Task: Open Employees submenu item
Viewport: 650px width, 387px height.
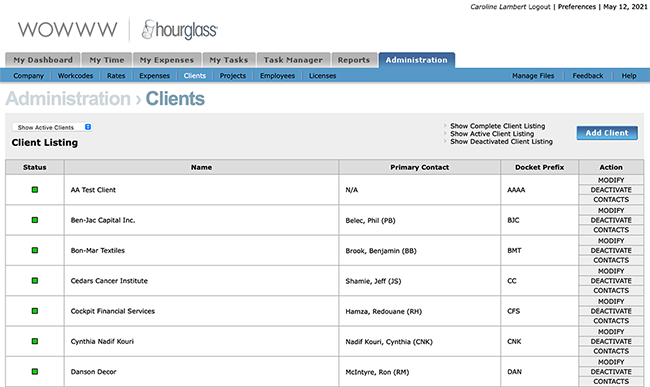Action: pyautogui.click(x=277, y=76)
